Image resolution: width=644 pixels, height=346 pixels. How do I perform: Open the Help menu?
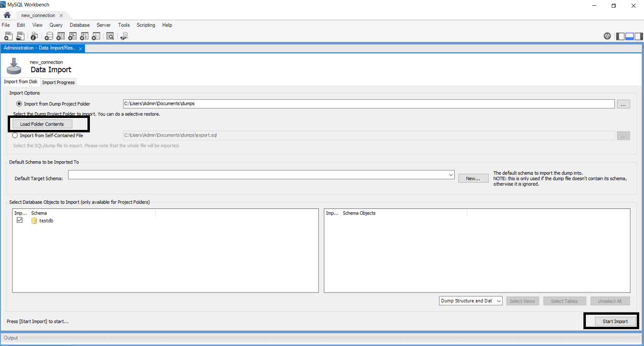(167, 25)
